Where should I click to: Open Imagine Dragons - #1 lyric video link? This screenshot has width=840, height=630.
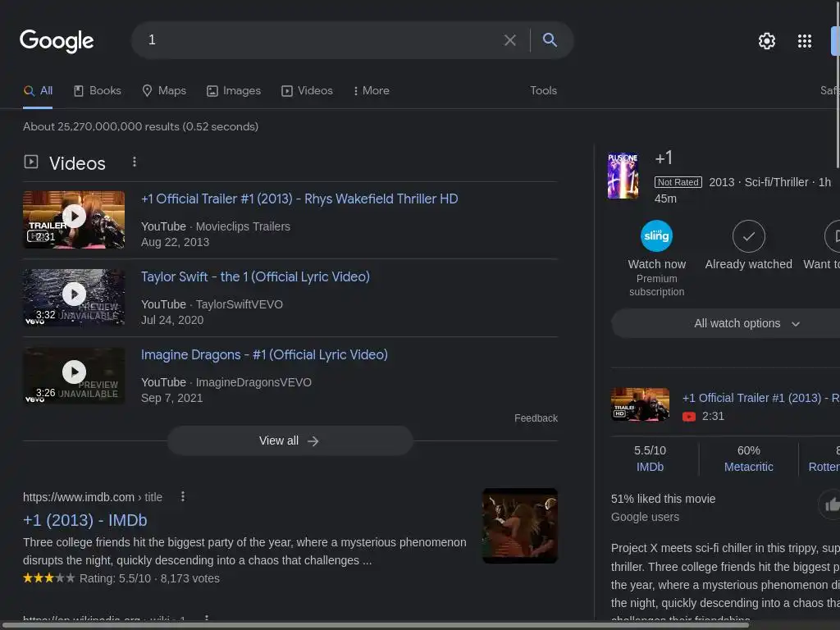coord(264,354)
